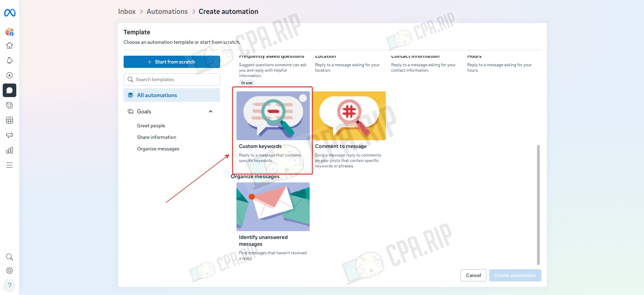
Task: Click Start from scratch button
Action: [172, 62]
